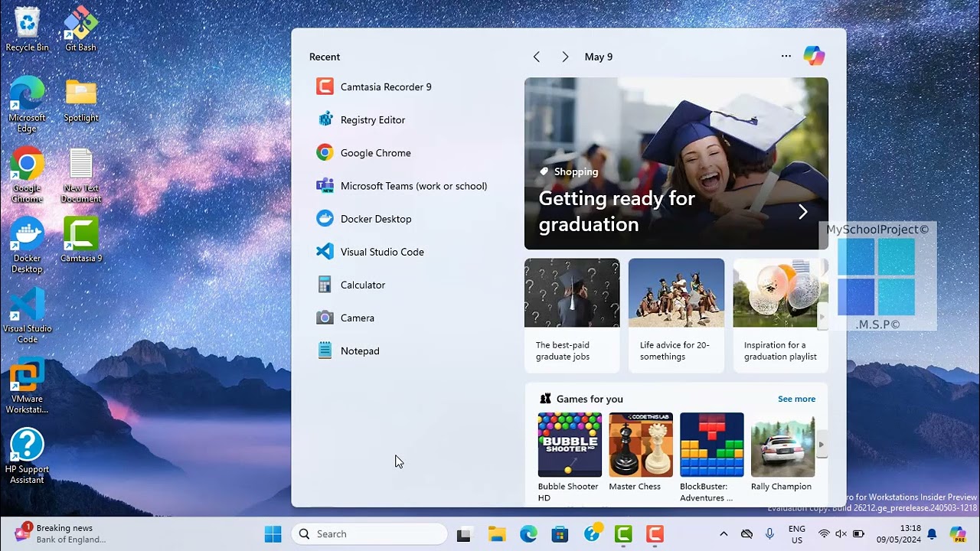Open 'Inspiration for a graduation playlist' card

point(780,315)
